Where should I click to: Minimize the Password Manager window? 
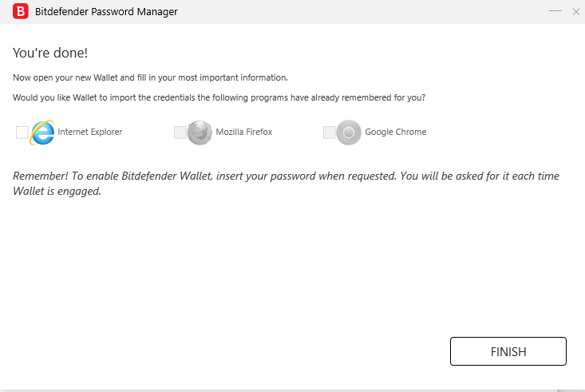[x=555, y=12]
